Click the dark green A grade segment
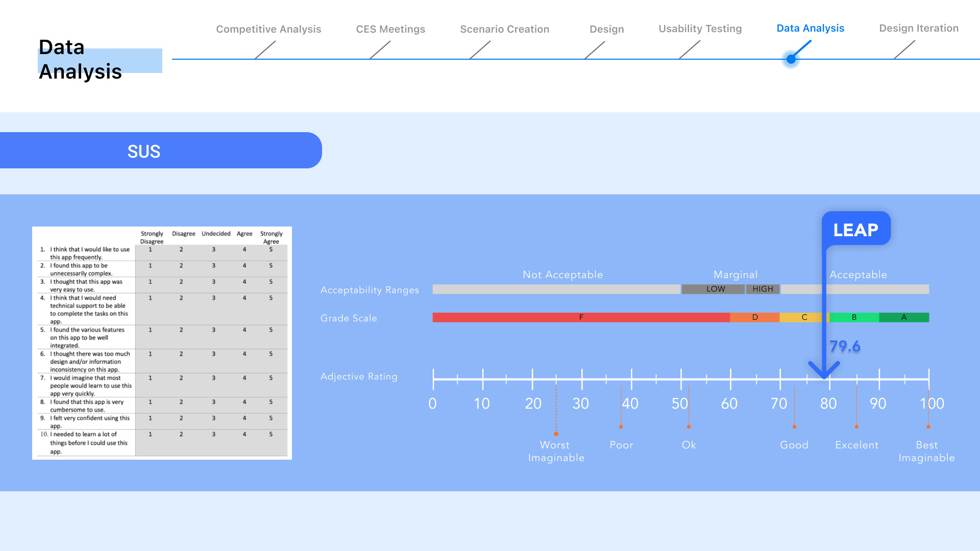Screen dimensions: 980x551 pyautogui.click(x=904, y=317)
